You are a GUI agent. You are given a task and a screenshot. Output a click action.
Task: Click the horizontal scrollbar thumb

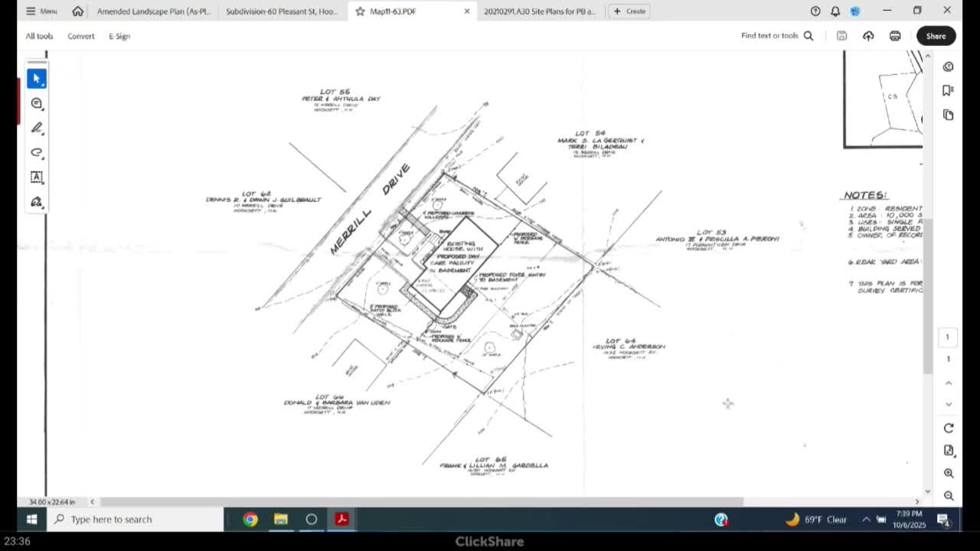421,502
